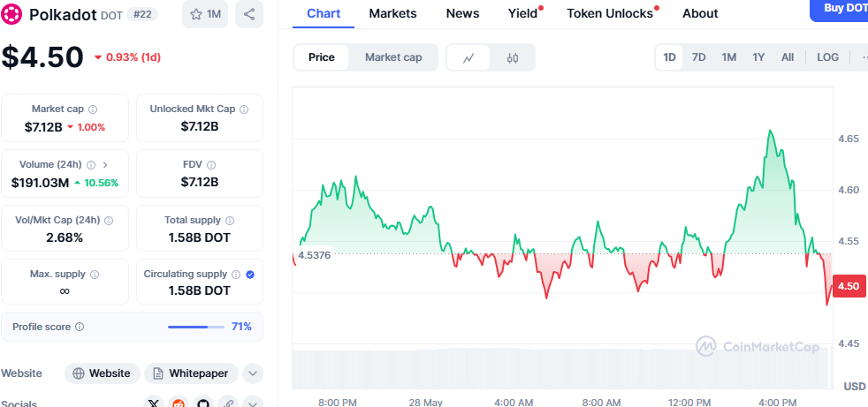868x407 pixels.
Task: Click the 71% profile score value
Action: pos(241,327)
